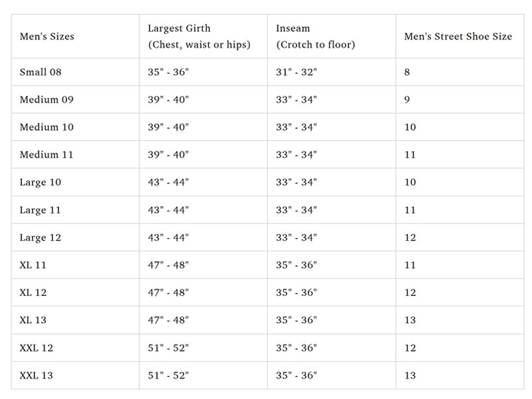Click the "Largest Girth" column header
The height and width of the screenshot is (399, 532).
pos(199,37)
